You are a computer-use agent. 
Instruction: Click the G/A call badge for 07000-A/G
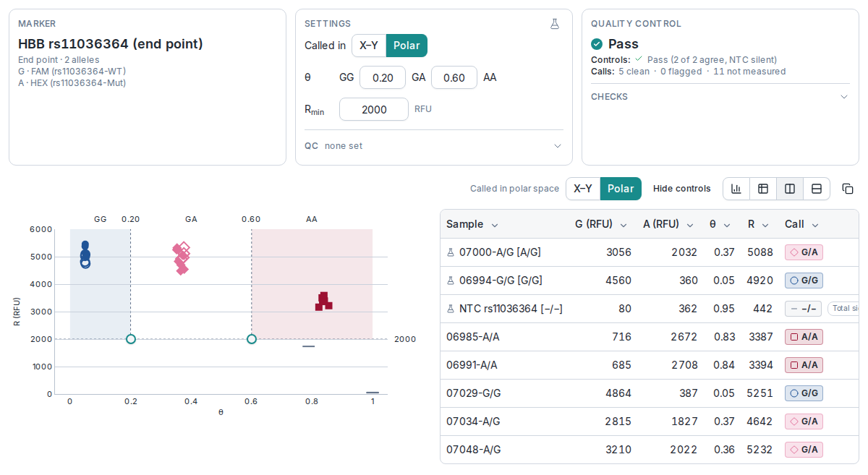click(804, 252)
